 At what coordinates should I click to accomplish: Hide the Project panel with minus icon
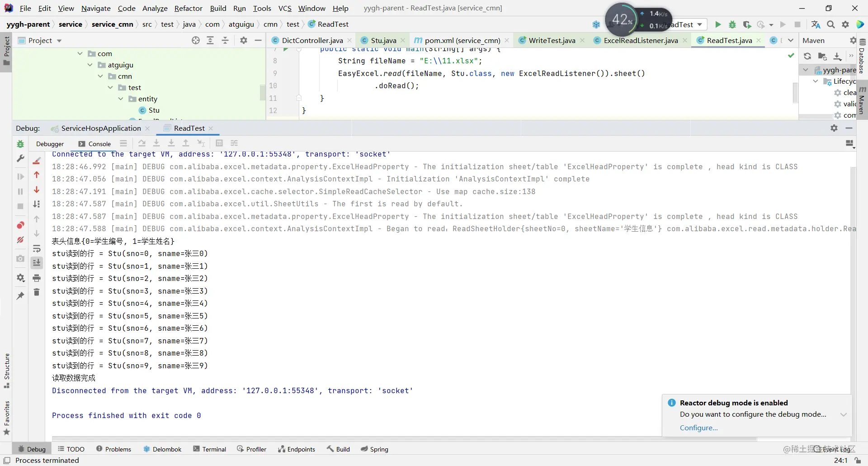(258, 40)
